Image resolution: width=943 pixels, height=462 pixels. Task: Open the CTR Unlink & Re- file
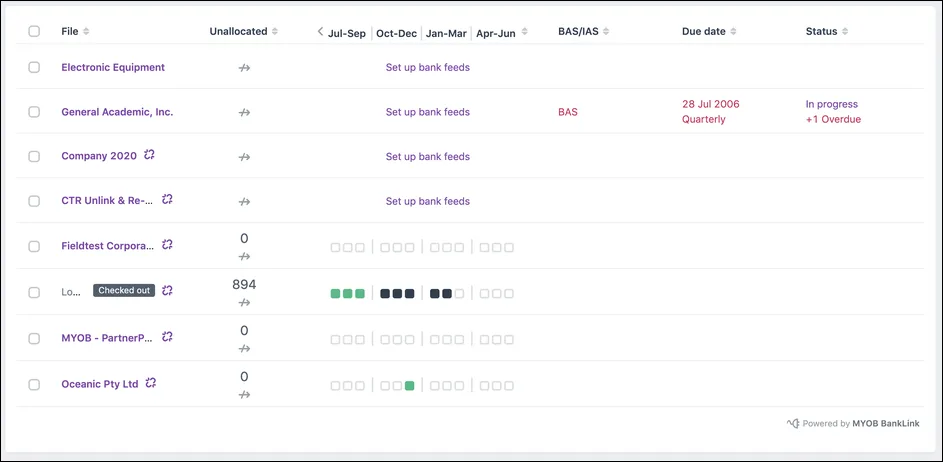coord(108,201)
